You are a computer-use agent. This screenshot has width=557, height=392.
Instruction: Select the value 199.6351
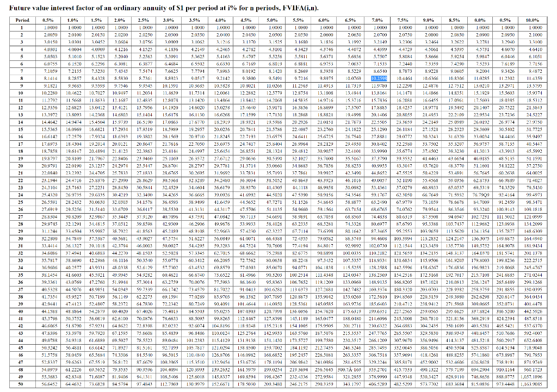coord(378,312)
